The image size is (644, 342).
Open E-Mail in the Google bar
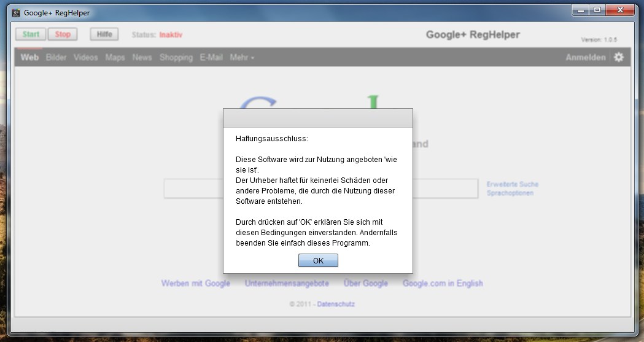coord(211,58)
